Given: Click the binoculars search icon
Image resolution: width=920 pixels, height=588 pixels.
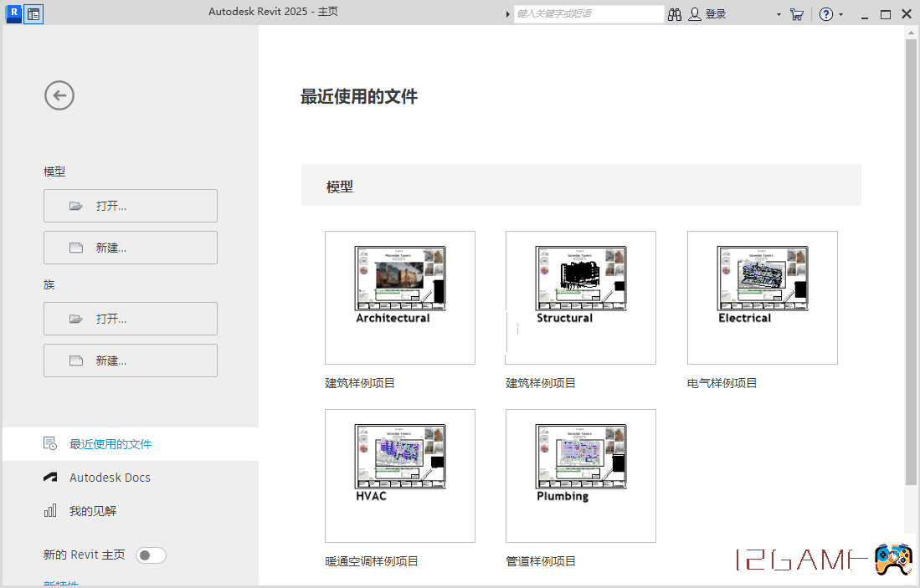Looking at the screenshot, I should click(675, 14).
